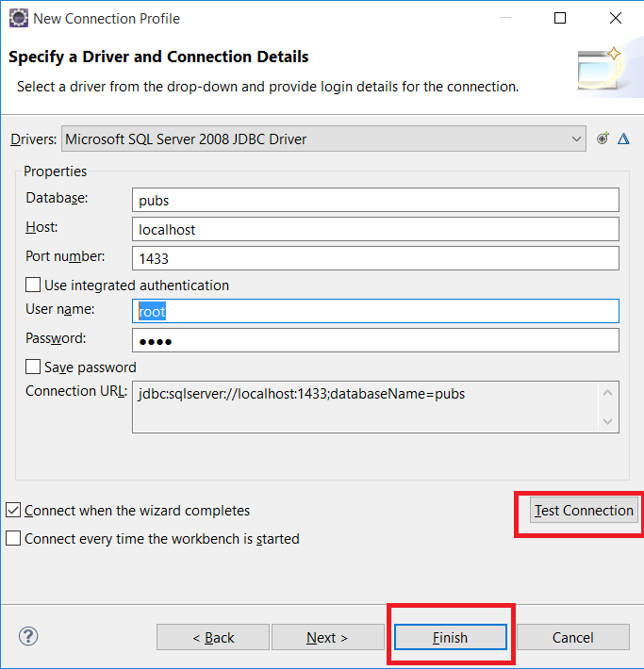This screenshot has height=669, width=644.
Task: Open the help question mark icon
Action: click(28, 636)
